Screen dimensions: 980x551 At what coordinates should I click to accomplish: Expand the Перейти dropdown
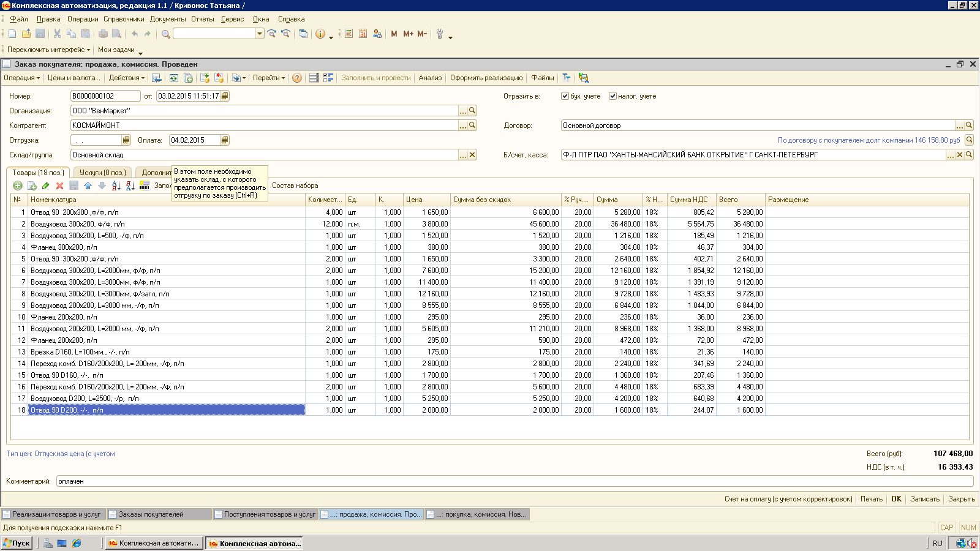(268, 78)
